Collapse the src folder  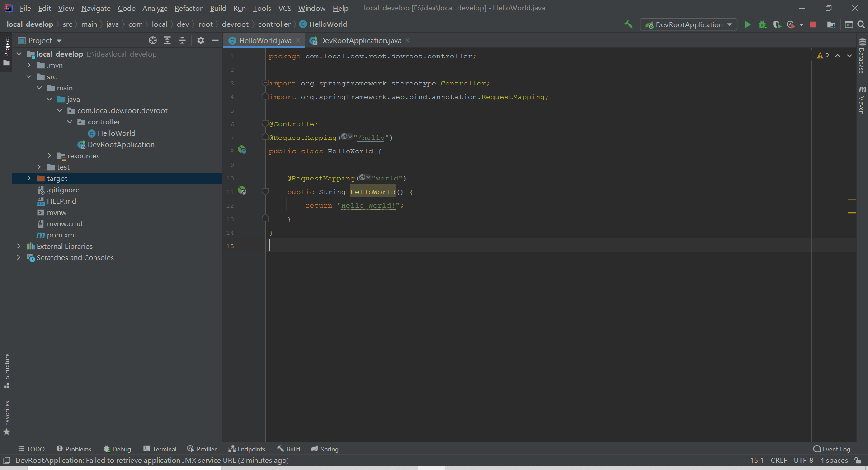tap(29, 76)
